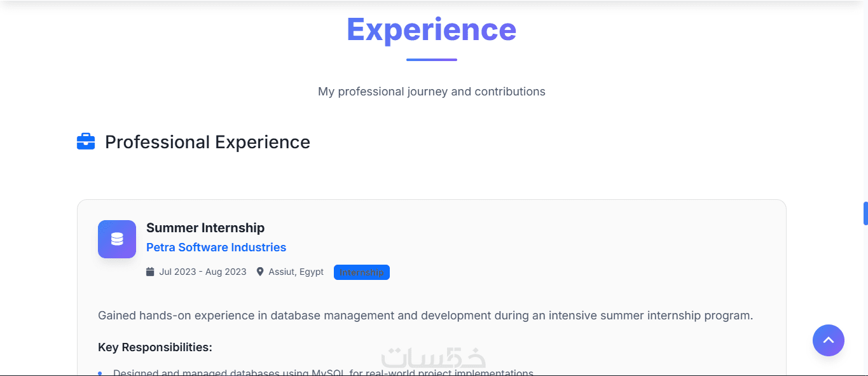Click the calendar icon before the date range

coord(150,272)
